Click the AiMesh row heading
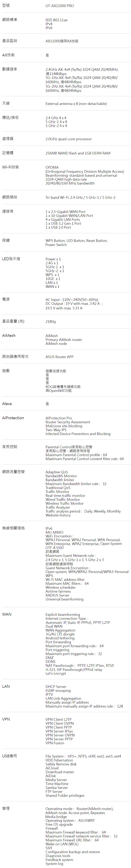Image resolution: width=131 pixels, height=868 pixels. coord(9,335)
